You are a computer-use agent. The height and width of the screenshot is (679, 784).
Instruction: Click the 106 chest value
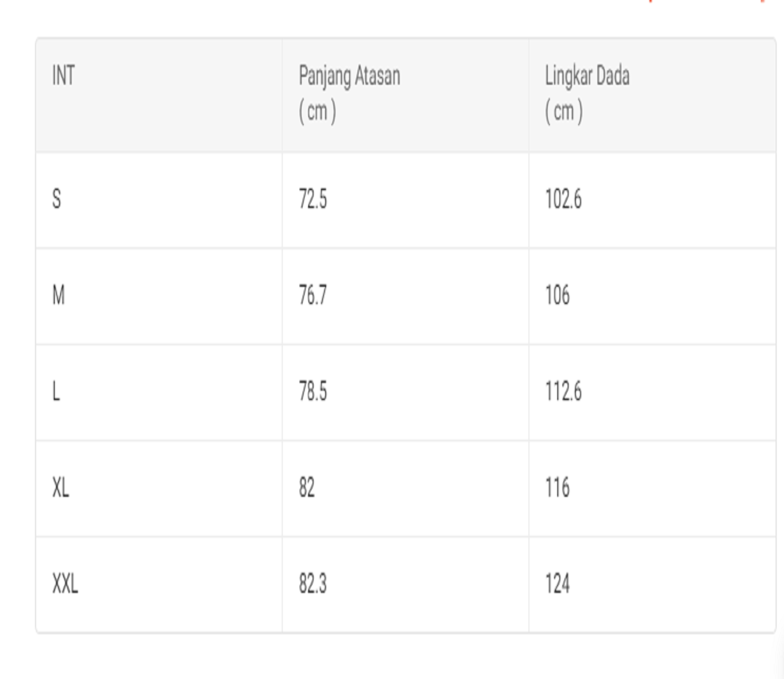557,296
